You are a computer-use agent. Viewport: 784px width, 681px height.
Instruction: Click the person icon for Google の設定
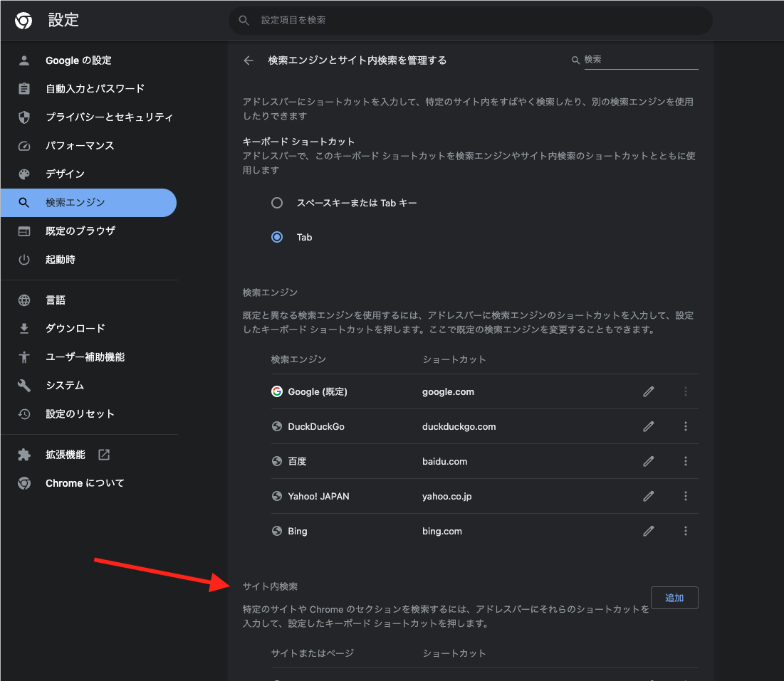24,60
